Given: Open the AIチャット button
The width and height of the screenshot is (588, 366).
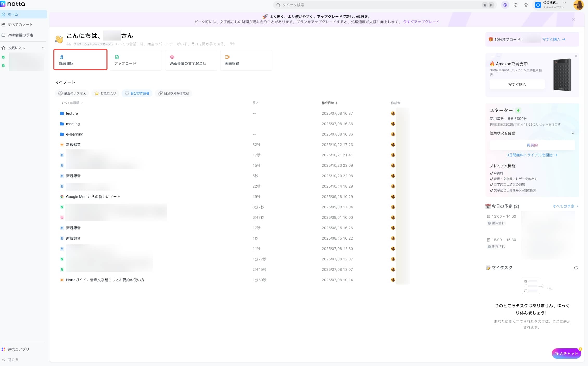Looking at the screenshot, I should click(x=566, y=354).
